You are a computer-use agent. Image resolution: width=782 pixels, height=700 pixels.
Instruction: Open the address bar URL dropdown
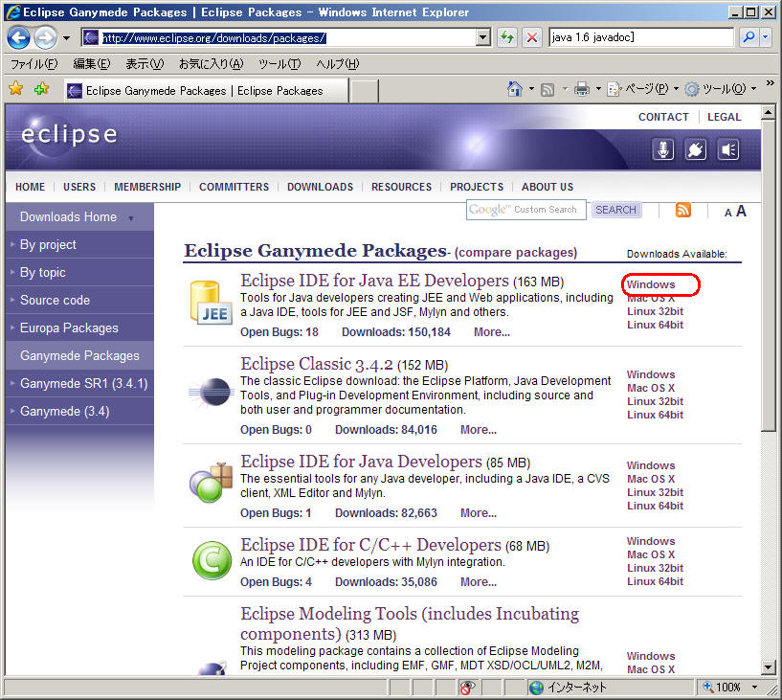point(483,37)
